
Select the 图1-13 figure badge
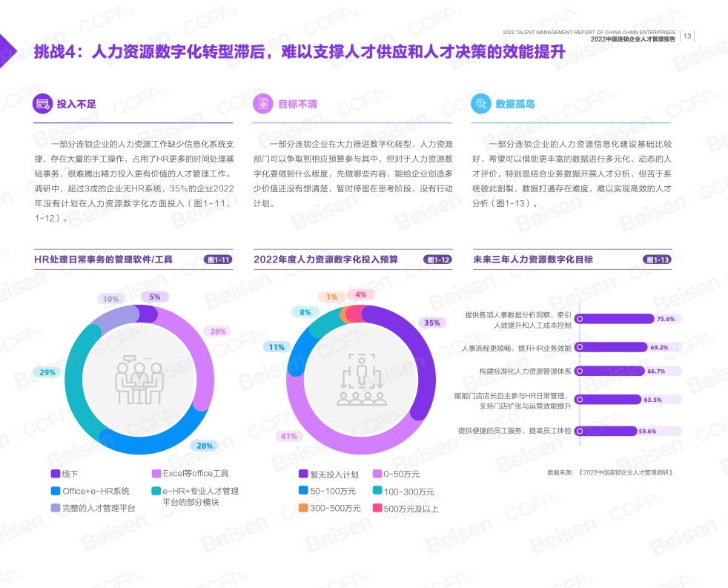pyautogui.click(x=657, y=260)
